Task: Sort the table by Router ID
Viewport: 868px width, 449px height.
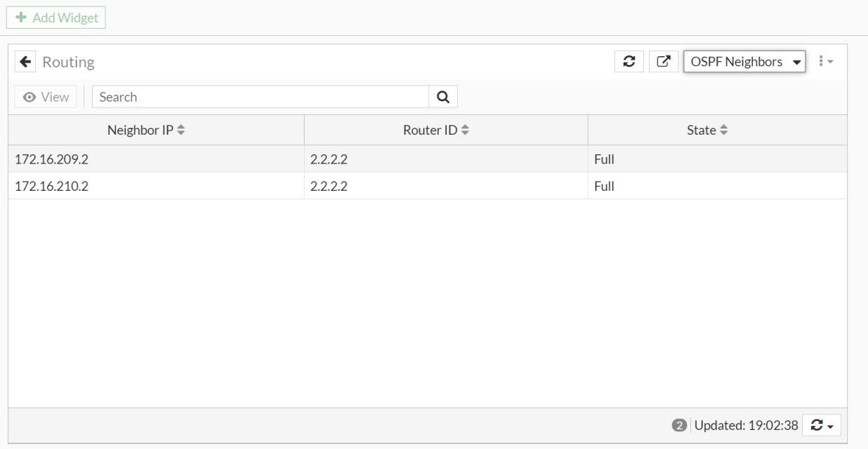Action: (x=465, y=130)
